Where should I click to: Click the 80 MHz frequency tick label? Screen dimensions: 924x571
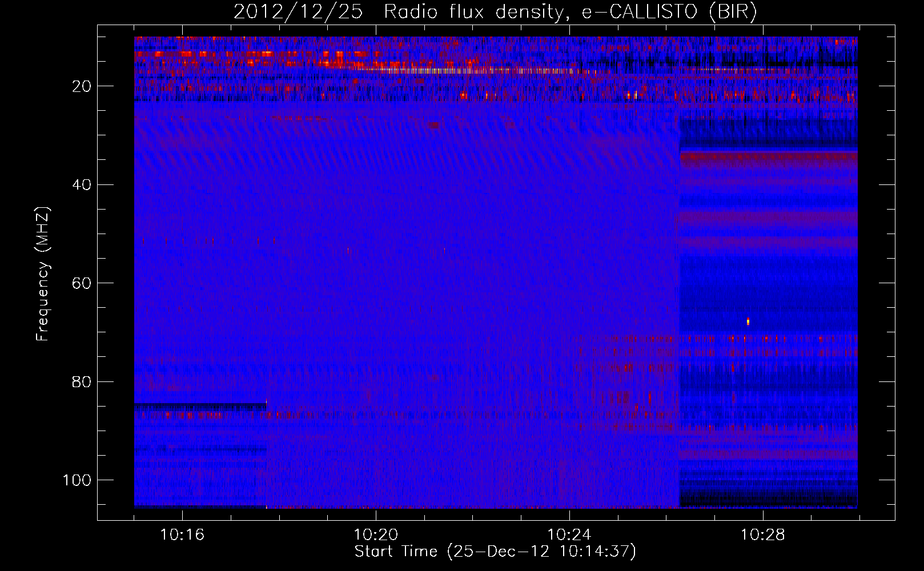(82, 381)
